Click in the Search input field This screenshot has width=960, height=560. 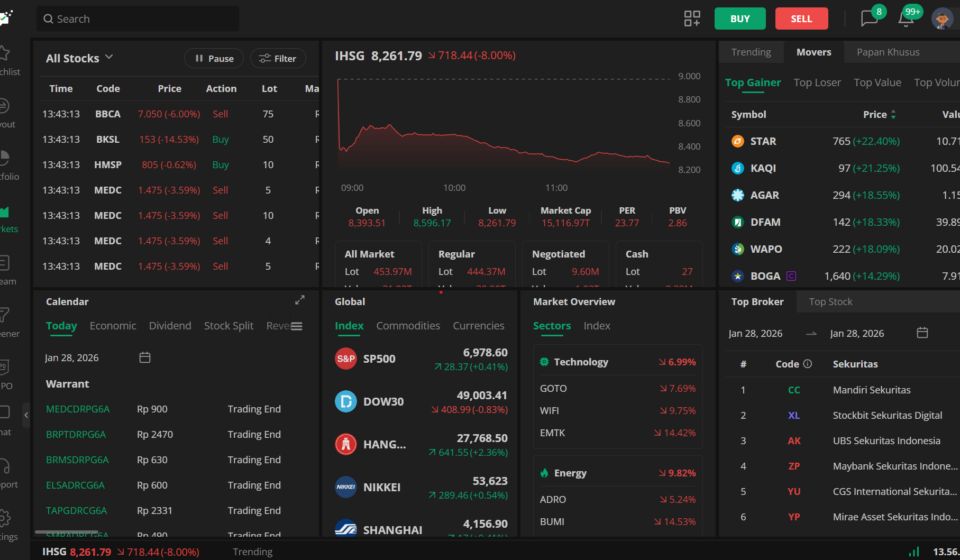[x=138, y=18]
